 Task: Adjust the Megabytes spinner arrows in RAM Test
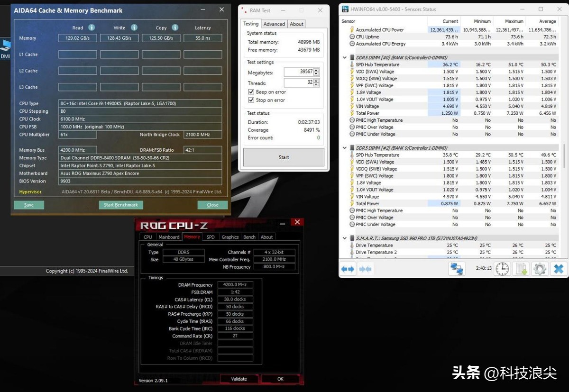[x=316, y=72]
